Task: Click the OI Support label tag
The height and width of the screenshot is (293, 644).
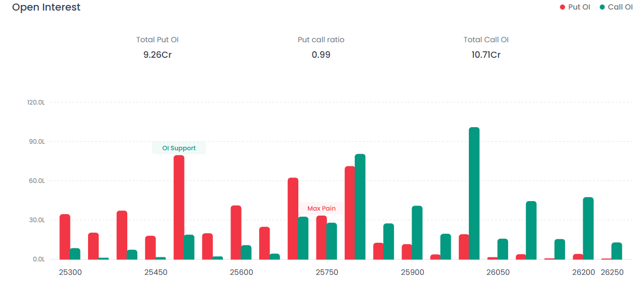Action: 179,148
